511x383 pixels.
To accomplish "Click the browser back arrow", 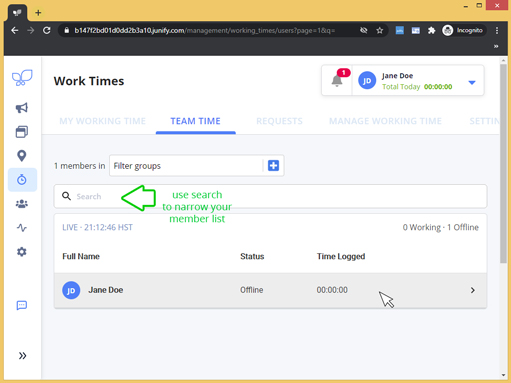I will 14,30.
